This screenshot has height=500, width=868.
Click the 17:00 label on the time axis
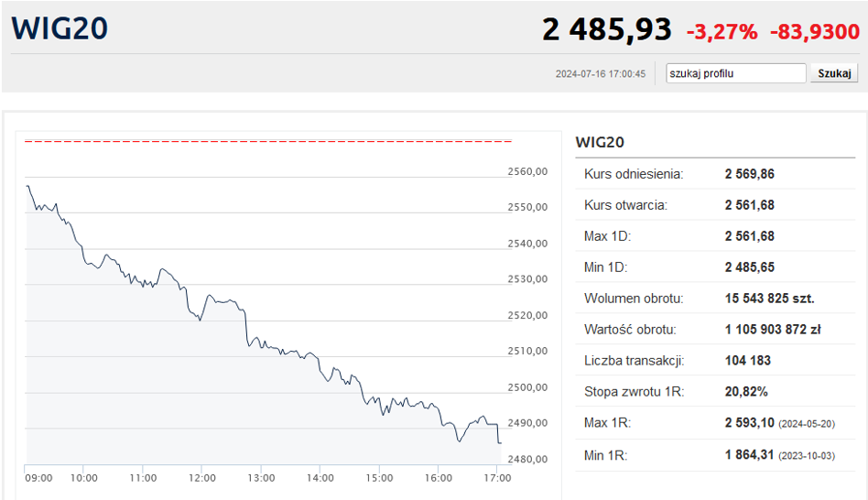tap(497, 478)
